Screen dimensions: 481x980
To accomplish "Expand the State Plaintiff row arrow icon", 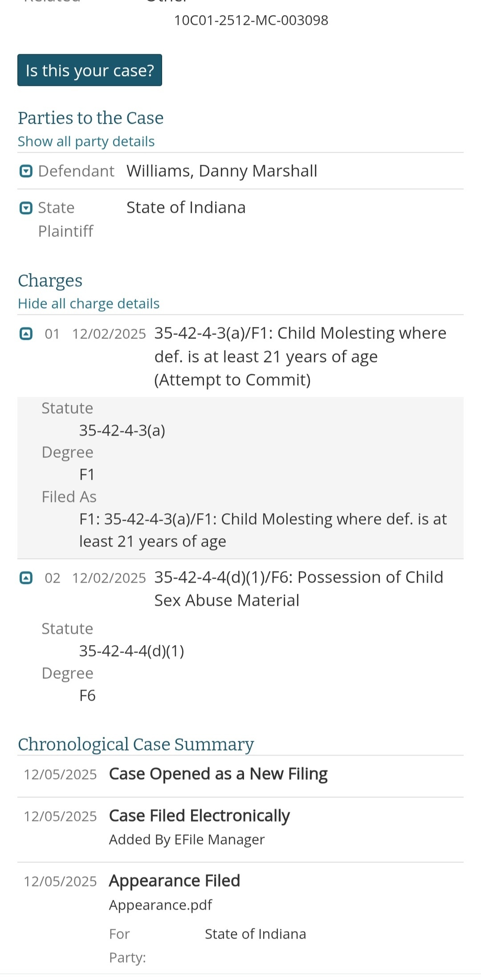I will (26, 208).
